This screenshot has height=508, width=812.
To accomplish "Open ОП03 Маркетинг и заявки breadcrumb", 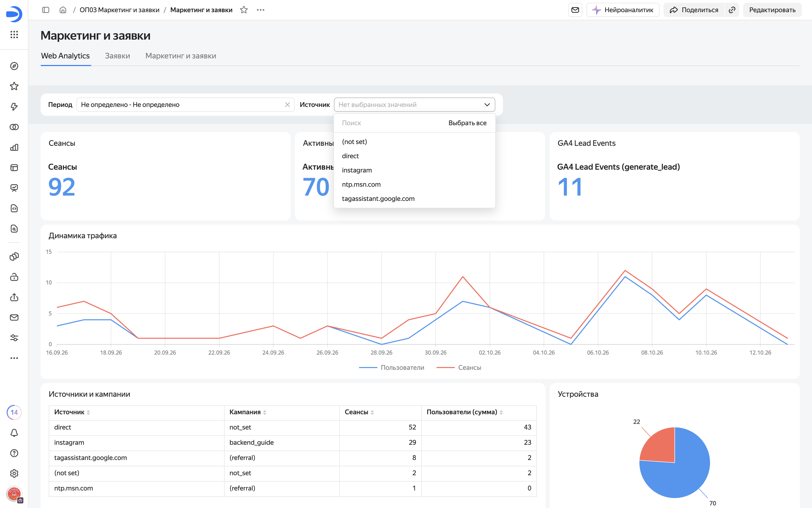I will point(120,10).
